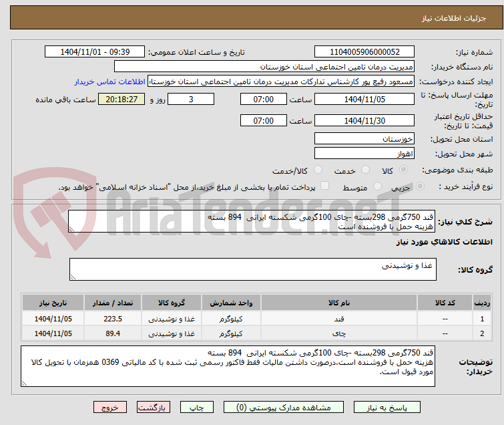Viewport: 504px width, 425px height.
Task: Click the پاسخ به نیاز button
Action: click(387, 408)
